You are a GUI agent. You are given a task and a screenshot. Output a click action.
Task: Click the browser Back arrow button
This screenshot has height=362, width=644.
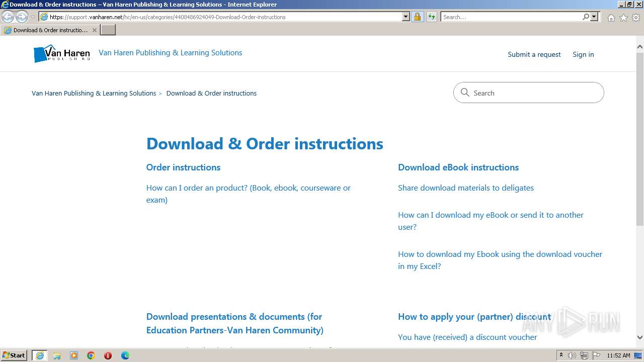click(x=8, y=17)
